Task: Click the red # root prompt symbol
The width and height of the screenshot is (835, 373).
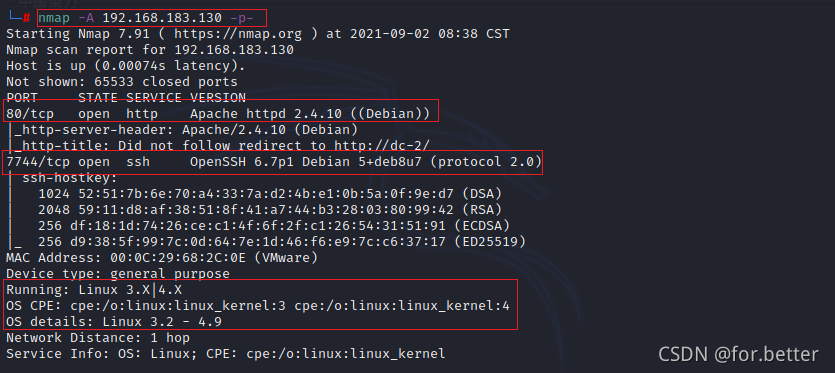Action: (x=26, y=18)
